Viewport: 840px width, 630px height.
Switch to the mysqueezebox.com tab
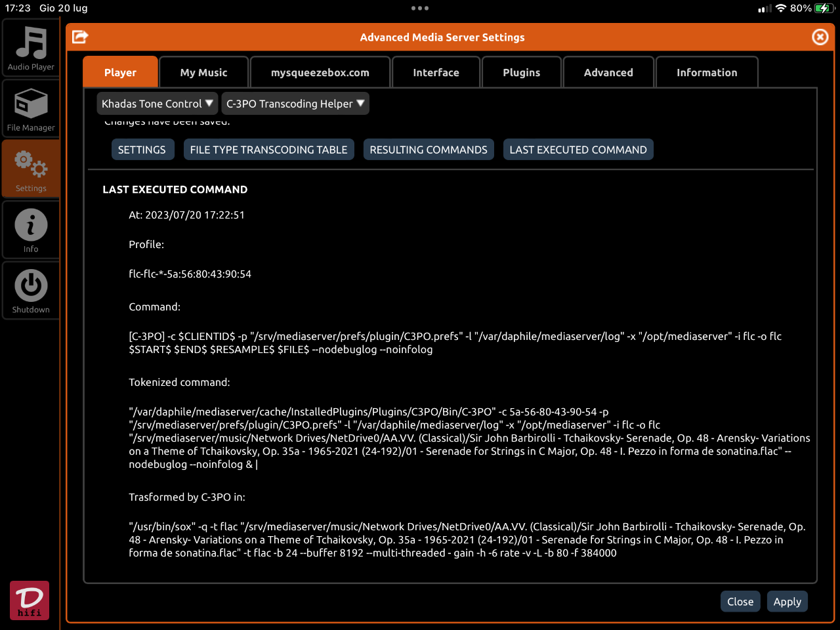[320, 72]
